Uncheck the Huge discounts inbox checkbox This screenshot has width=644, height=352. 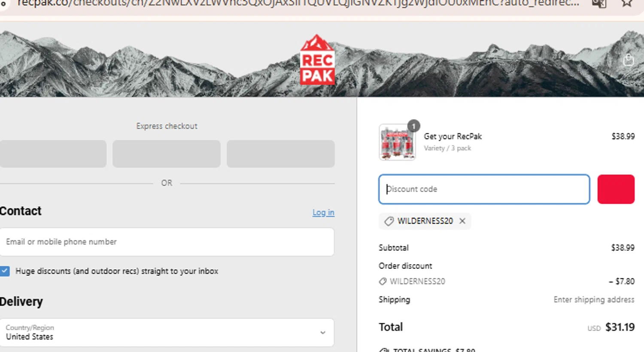point(5,271)
